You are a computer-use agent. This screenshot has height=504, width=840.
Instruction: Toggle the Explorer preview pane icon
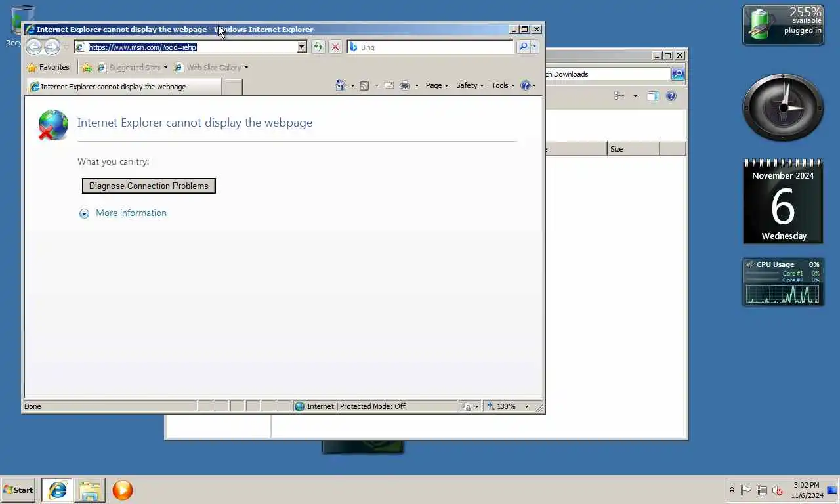(653, 96)
